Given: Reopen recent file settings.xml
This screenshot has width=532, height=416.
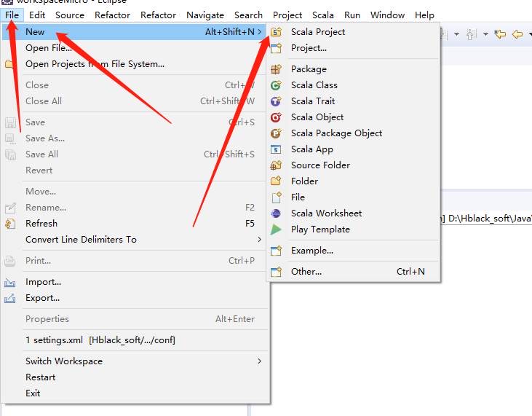Looking at the screenshot, I should pos(100,340).
